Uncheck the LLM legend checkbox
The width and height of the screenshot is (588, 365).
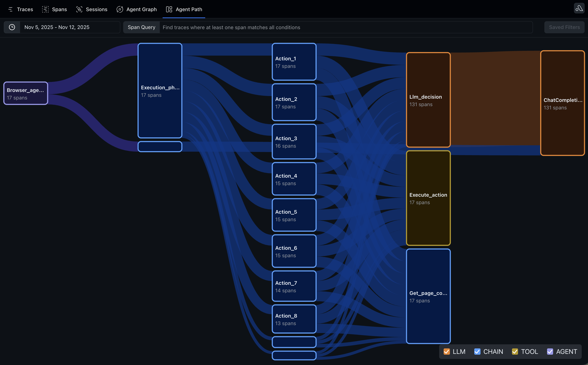point(447,351)
